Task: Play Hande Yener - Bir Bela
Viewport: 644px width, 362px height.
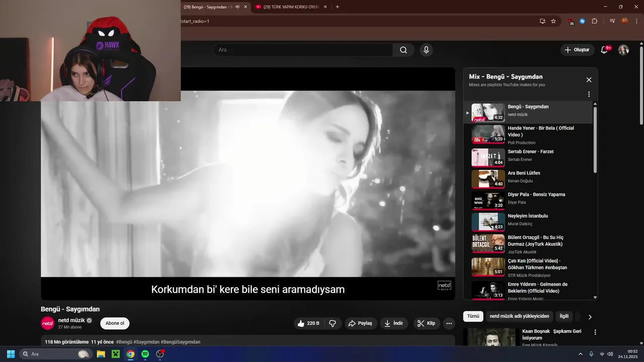Action: 528,135
